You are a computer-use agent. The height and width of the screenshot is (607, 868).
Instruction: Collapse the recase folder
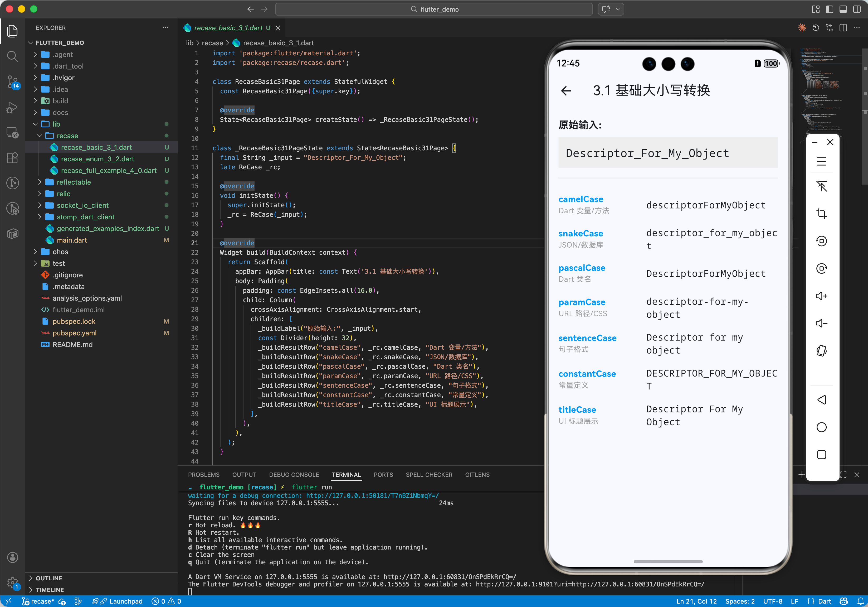click(67, 136)
